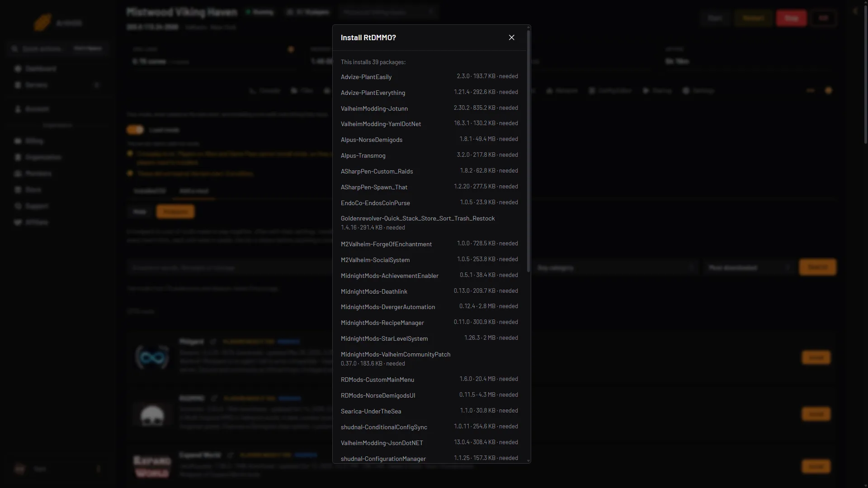
Task: Select ASharpPen-Custom_Raids package
Action: (429, 171)
